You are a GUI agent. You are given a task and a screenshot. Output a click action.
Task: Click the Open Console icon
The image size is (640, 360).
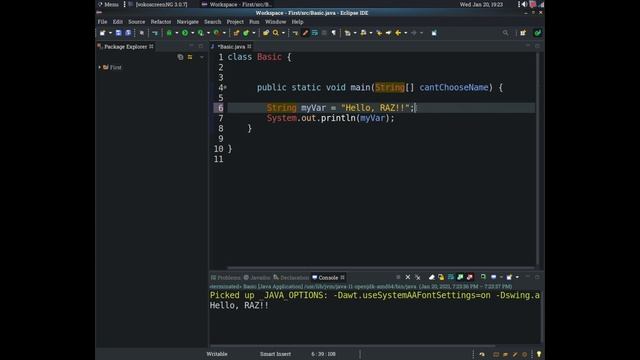coord(509,277)
